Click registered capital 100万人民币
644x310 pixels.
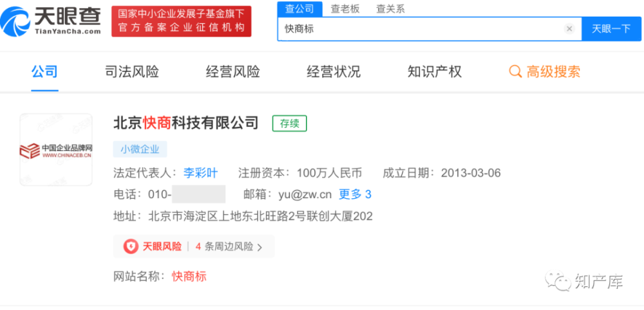(329, 173)
